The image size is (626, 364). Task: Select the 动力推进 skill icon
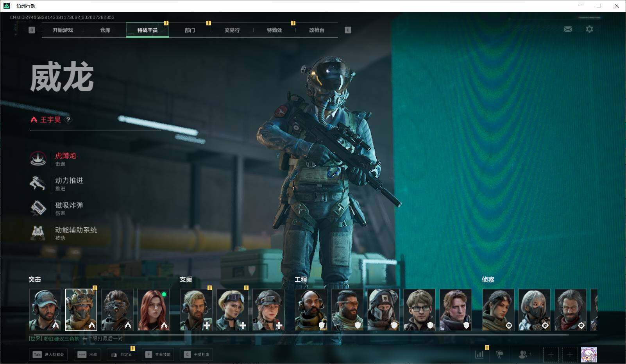[x=38, y=183]
